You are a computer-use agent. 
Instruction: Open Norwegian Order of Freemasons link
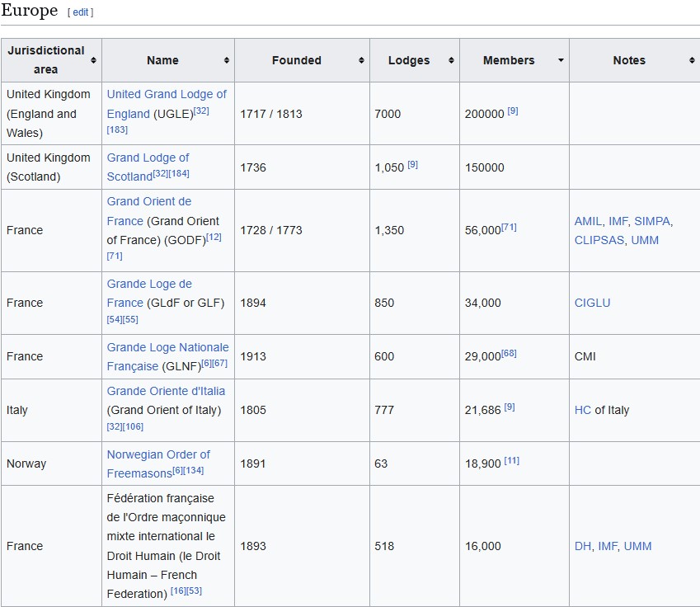[x=158, y=463]
